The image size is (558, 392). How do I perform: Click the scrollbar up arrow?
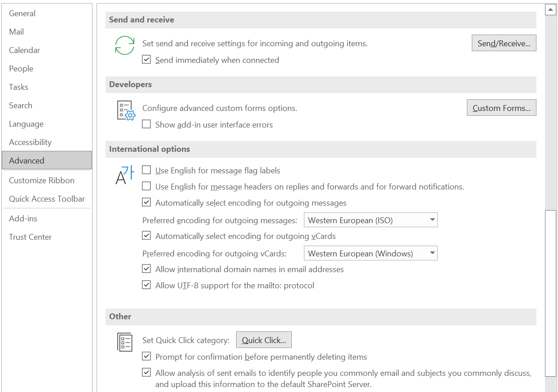tap(551, 9)
